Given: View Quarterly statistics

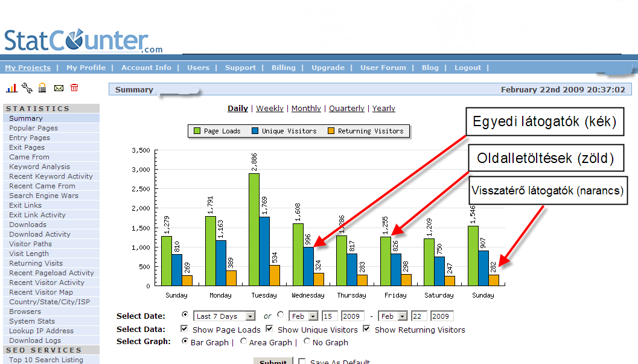Looking at the screenshot, I should coord(346,108).
